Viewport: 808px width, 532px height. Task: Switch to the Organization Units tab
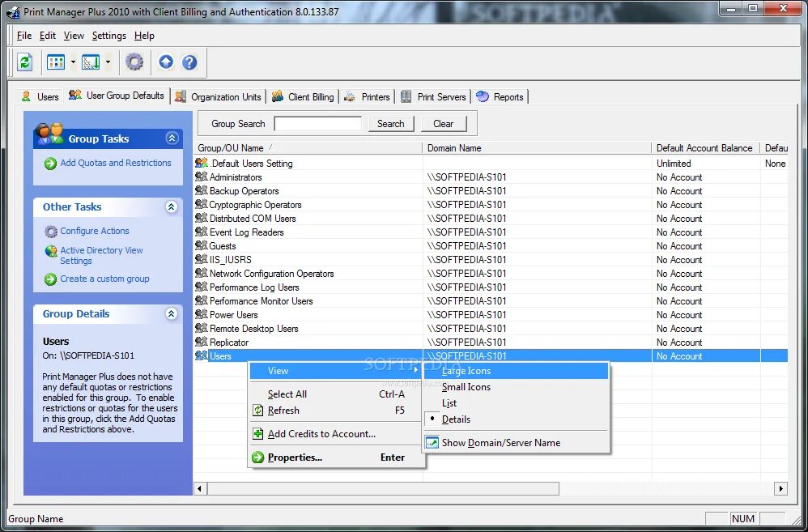(x=218, y=96)
